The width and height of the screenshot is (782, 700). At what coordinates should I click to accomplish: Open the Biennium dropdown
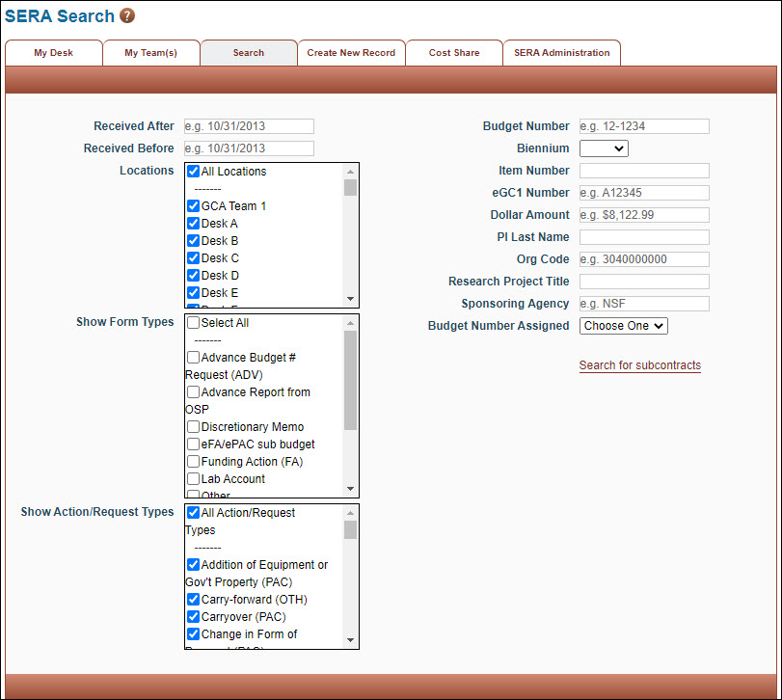[604, 148]
